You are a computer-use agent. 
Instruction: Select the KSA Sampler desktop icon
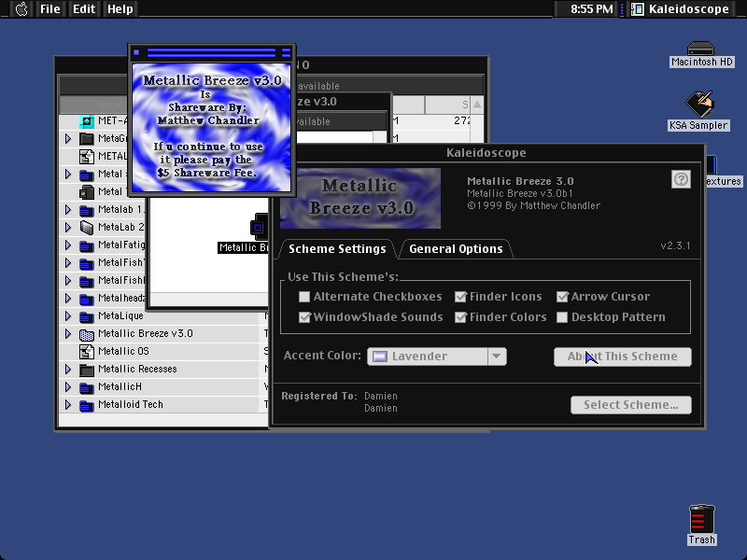698,105
